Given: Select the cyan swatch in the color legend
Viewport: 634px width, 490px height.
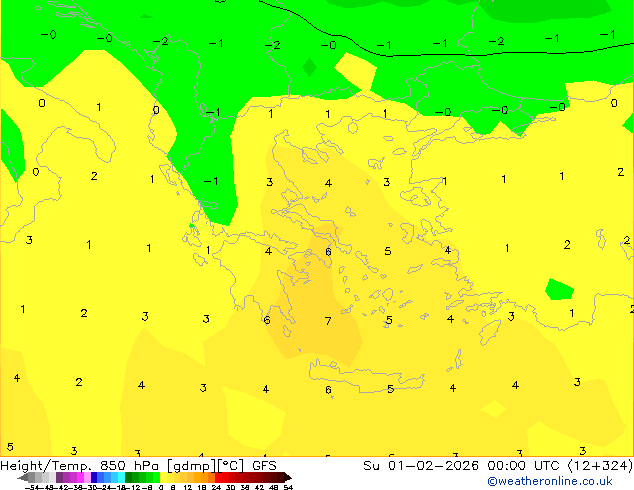Looking at the screenshot, I should (121, 477).
